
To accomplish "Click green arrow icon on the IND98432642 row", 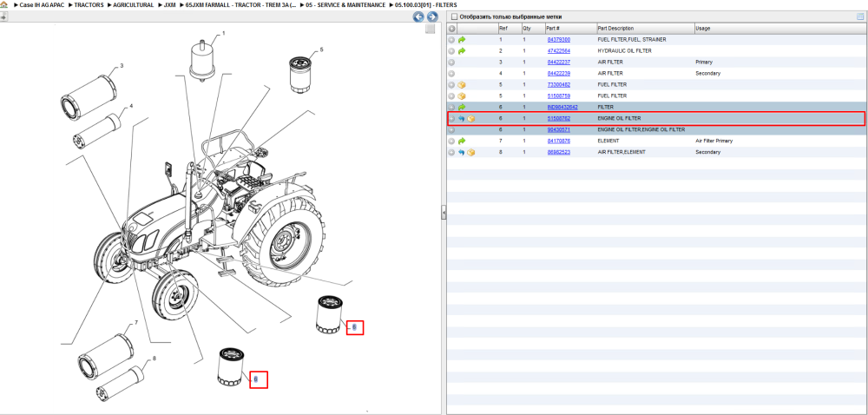I will (462, 107).
